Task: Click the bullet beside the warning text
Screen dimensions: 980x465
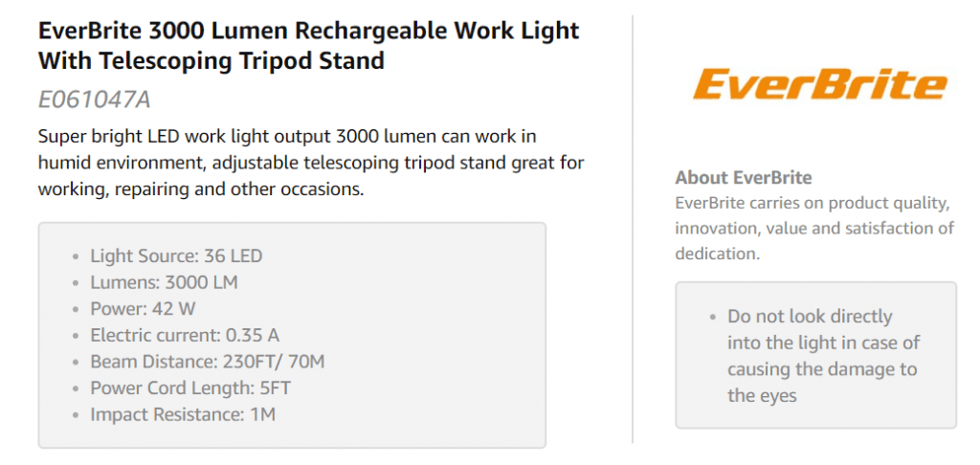Action: pyautogui.click(x=713, y=317)
